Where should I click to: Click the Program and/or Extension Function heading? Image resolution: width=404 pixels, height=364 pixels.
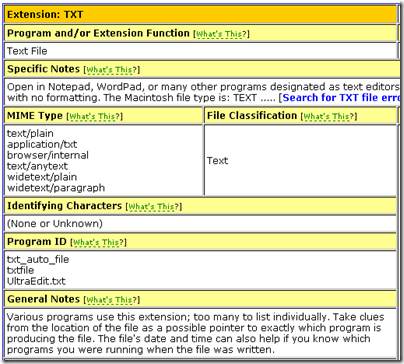(98, 33)
